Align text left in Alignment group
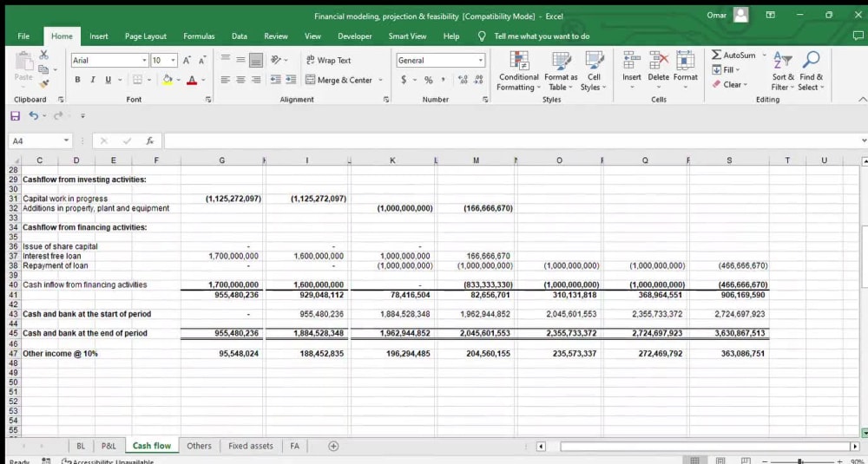The width and height of the screenshot is (868, 464). coord(226,80)
